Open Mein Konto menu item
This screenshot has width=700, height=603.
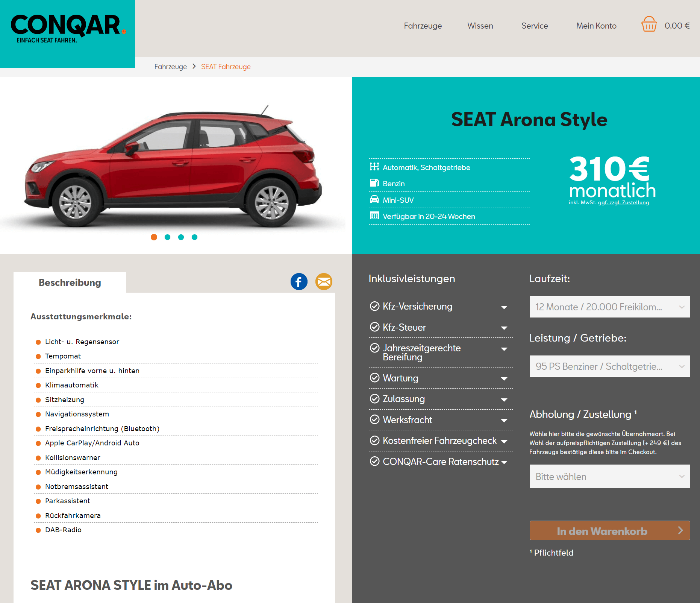[596, 26]
